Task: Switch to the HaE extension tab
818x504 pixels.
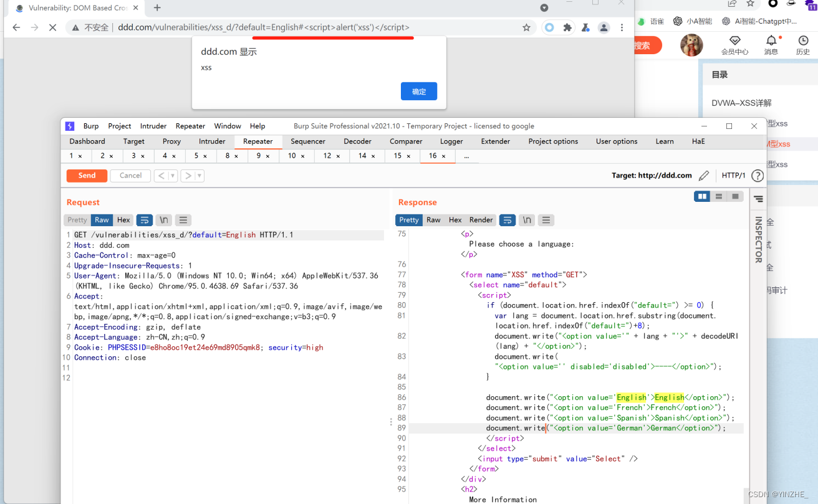Action: click(698, 141)
